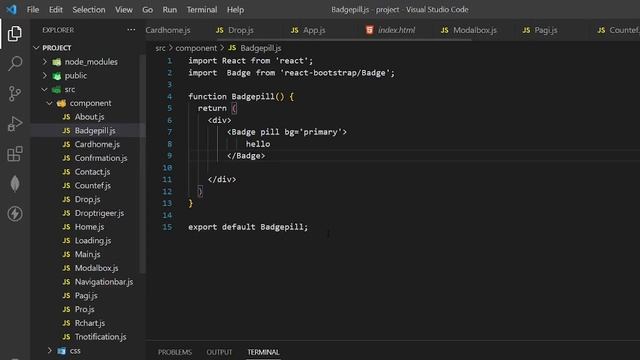Collapse the component folder chevron
Screen dimensions: 640x360
click(49, 103)
